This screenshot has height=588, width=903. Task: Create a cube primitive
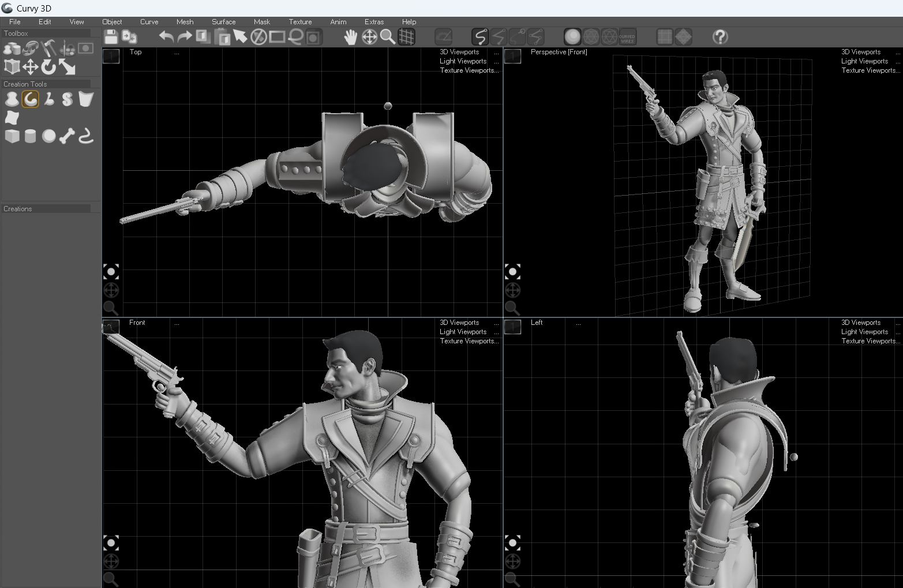point(12,136)
